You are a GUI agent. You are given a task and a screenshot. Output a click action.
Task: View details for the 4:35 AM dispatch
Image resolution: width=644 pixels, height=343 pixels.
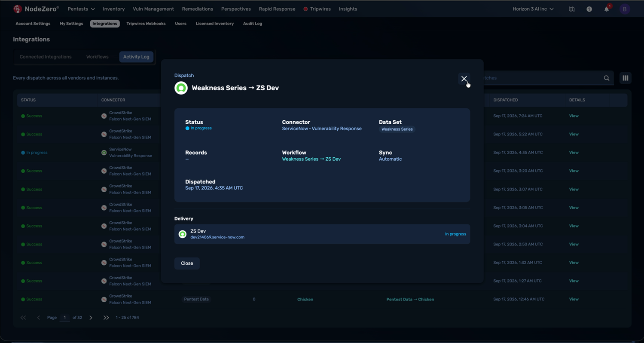click(574, 153)
